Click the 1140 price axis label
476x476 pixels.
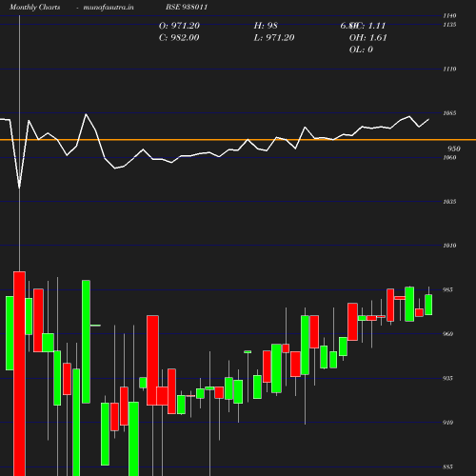449,15
